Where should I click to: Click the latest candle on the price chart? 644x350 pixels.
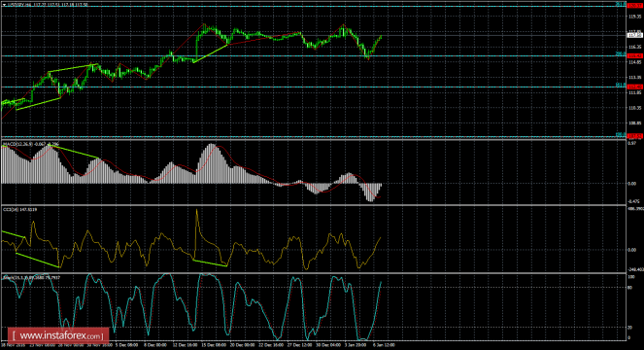coord(381,37)
